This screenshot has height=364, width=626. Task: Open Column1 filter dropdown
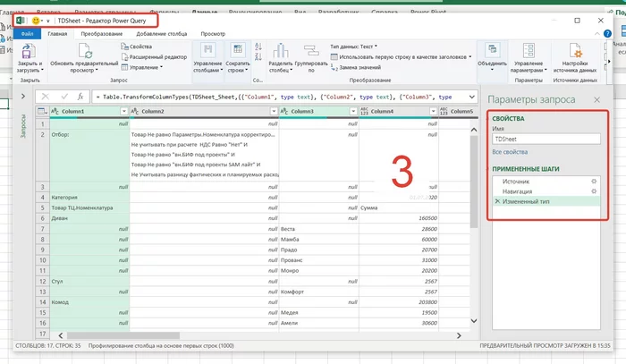(x=123, y=112)
